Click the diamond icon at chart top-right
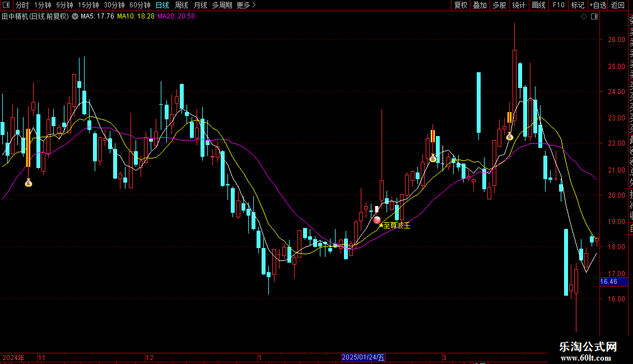 pyautogui.click(x=584, y=17)
